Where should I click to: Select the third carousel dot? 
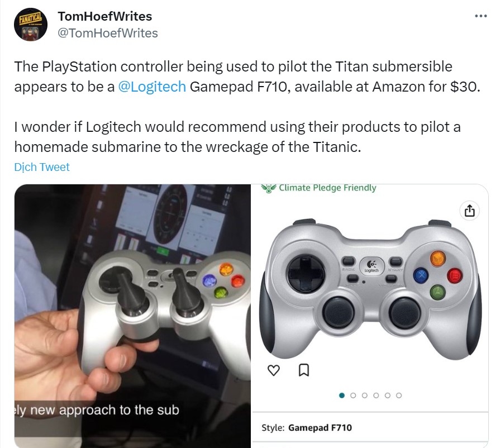click(x=364, y=395)
